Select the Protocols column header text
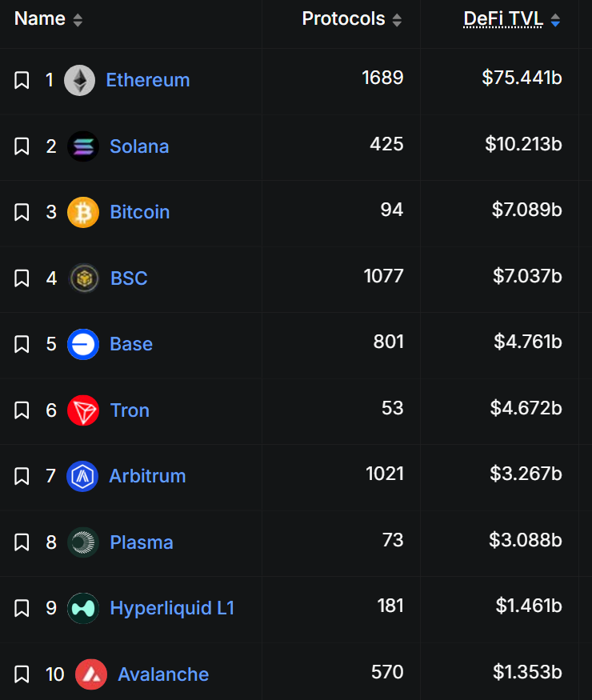The image size is (592, 700). [x=343, y=19]
